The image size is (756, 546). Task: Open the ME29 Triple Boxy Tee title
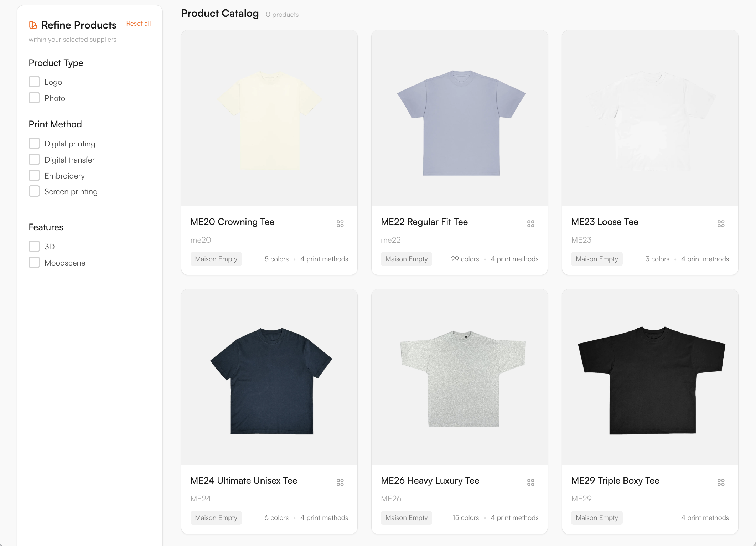point(615,480)
